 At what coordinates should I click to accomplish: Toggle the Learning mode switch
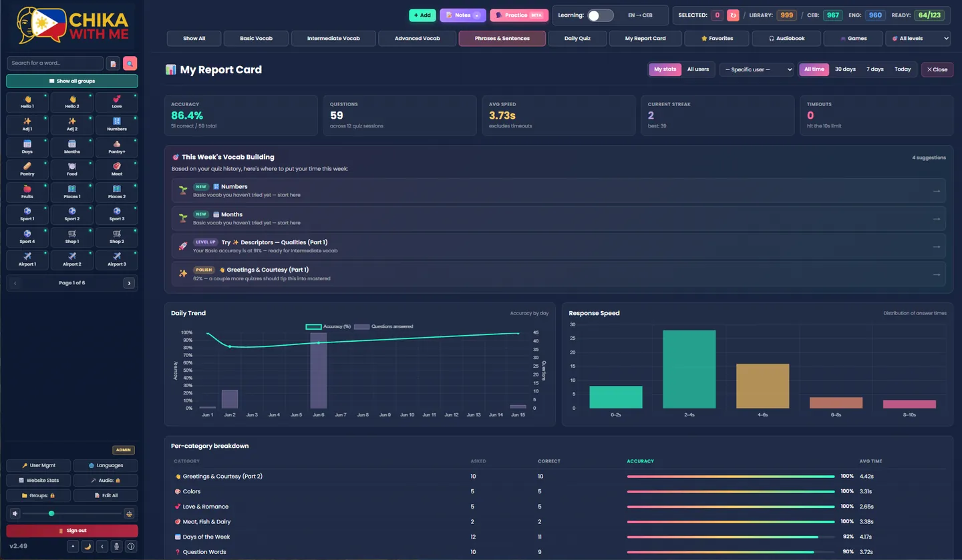coord(600,15)
